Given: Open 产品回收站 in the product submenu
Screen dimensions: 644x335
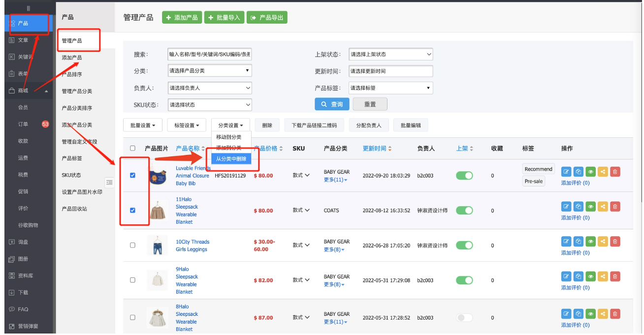Looking at the screenshot, I should point(74,209).
